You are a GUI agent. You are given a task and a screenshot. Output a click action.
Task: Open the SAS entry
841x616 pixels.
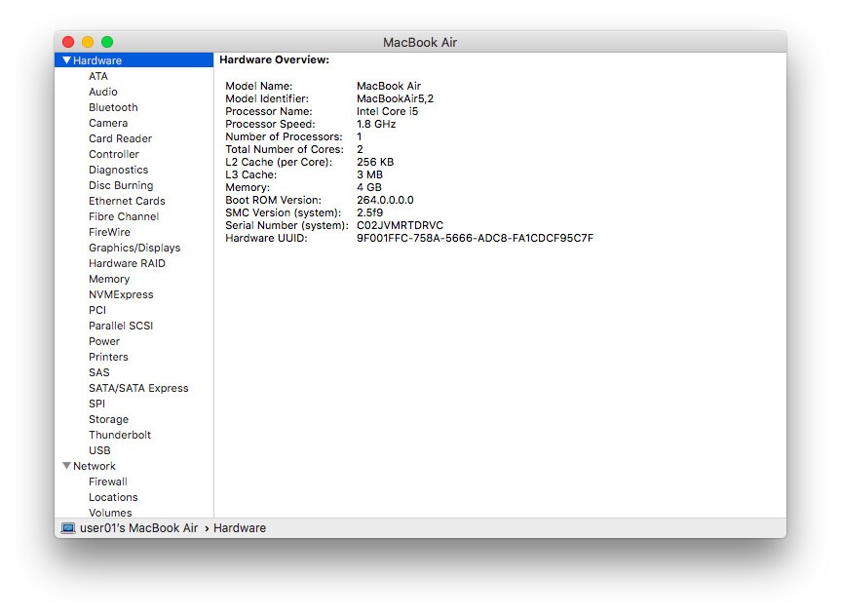98,372
